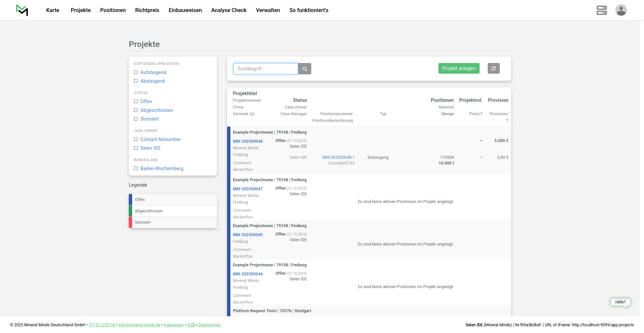Screen dimensions: 644x333
Task: Click the refresh projects icon button
Action: pyautogui.click(x=493, y=68)
